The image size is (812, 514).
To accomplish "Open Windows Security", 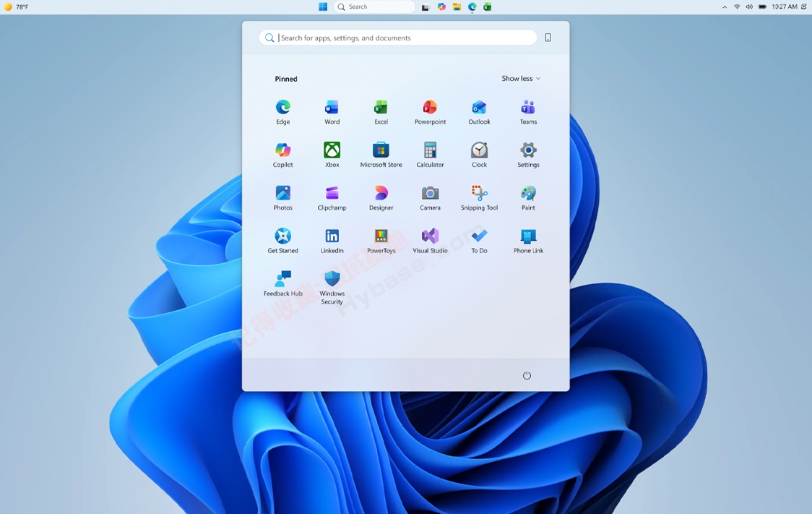I will 332,288.
